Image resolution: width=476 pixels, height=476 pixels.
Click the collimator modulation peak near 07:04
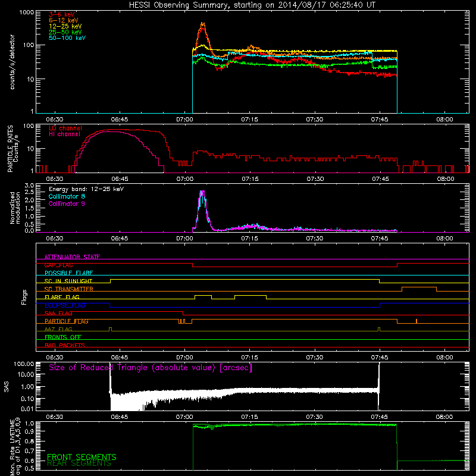pos(202,193)
